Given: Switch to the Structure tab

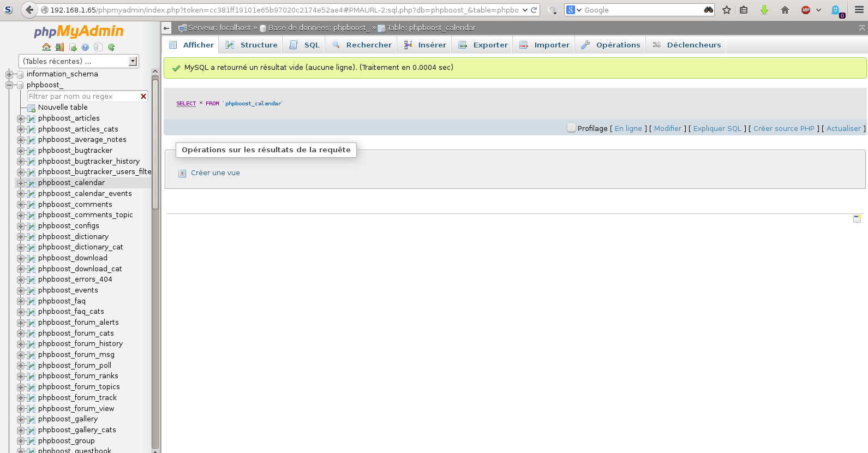Looking at the screenshot, I should tap(251, 45).
